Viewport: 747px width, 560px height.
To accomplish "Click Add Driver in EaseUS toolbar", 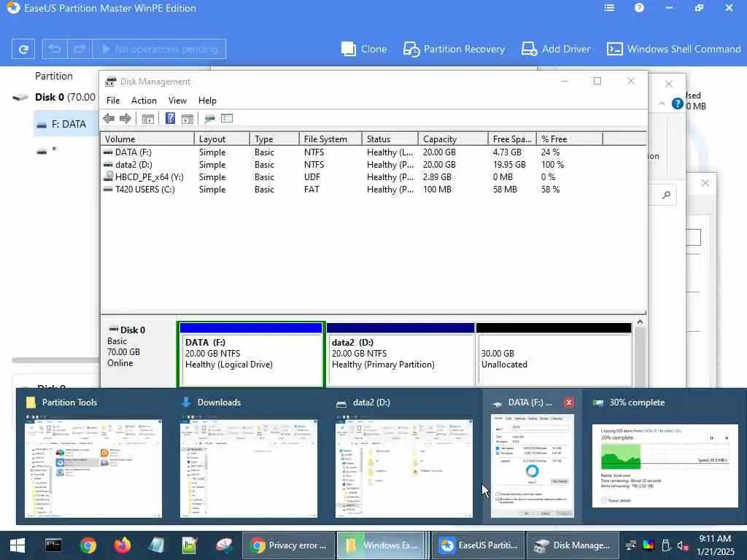I will coord(555,49).
